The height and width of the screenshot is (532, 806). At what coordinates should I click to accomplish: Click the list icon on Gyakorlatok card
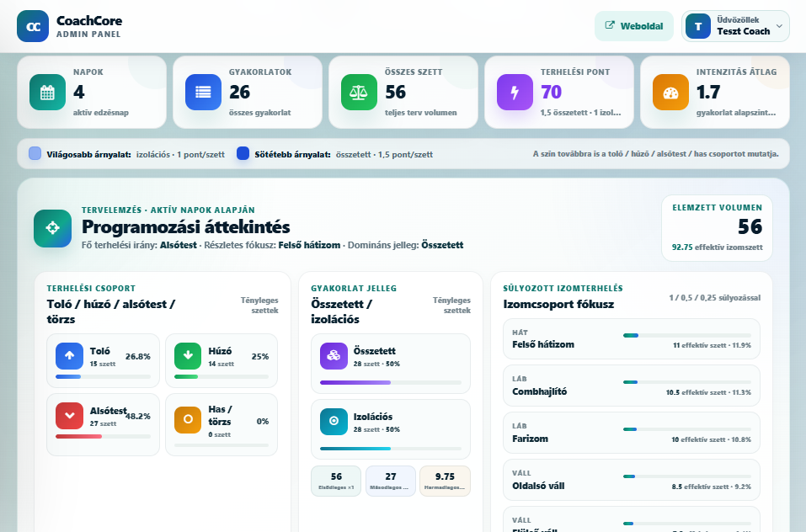tap(203, 93)
